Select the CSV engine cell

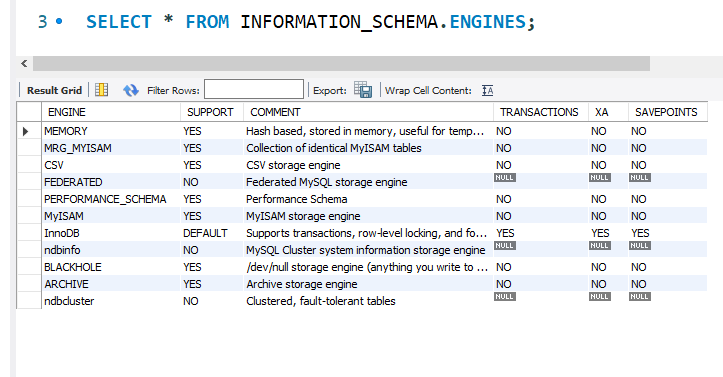click(111, 165)
